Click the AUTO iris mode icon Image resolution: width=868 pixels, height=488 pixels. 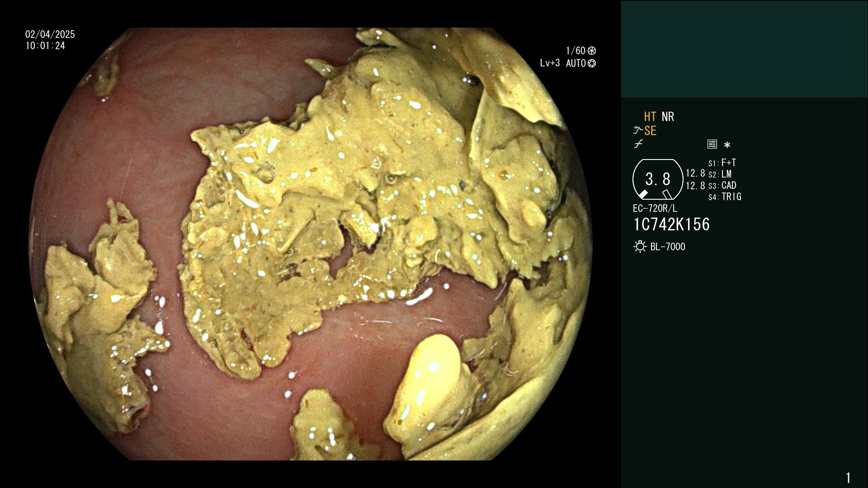point(592,63)
